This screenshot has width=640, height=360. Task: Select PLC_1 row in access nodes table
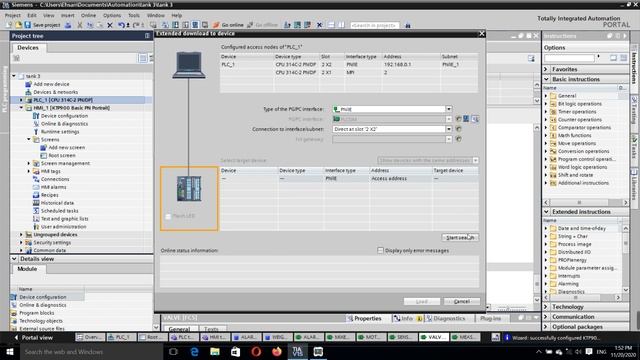pos(349,64)
